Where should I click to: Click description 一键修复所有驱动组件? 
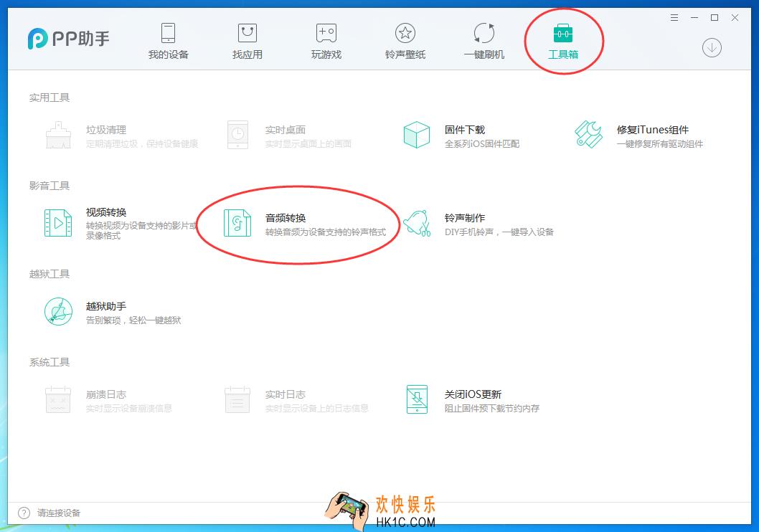pyautogui.click(x=660, y=143)
